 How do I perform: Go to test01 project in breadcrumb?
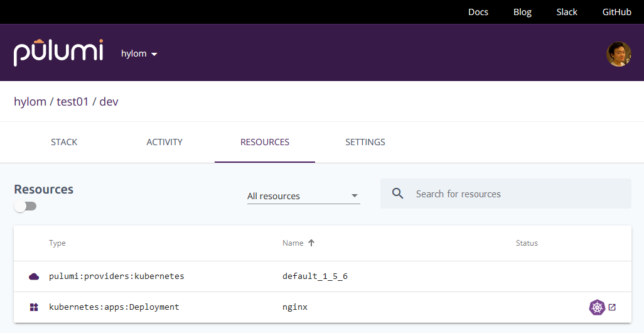tap(72, 102)
